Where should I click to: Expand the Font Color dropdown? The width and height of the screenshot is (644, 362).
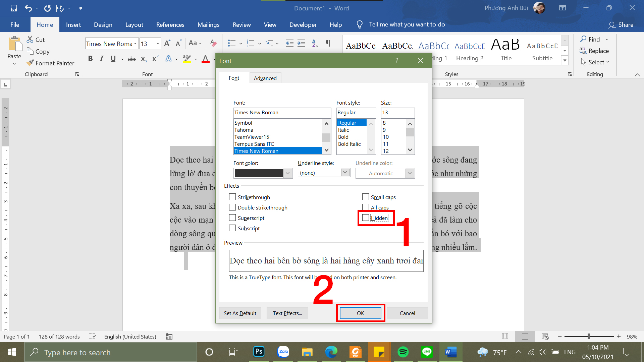click(287, 173)
